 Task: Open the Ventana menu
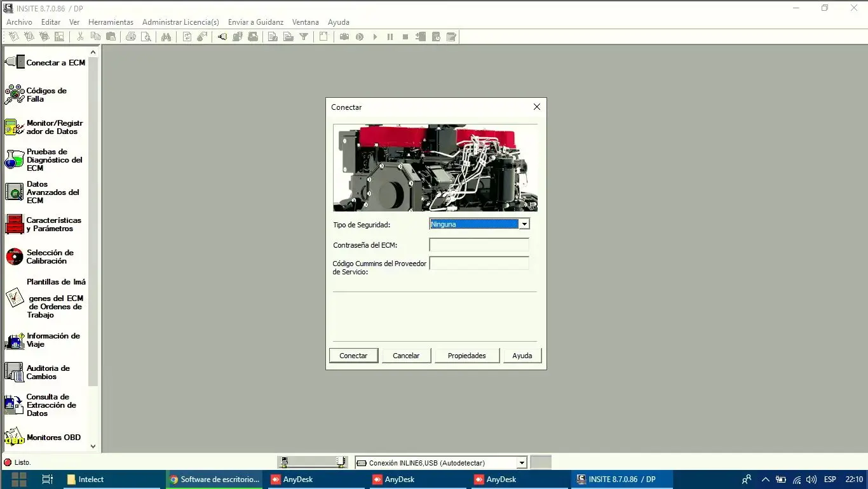(306, 22)
